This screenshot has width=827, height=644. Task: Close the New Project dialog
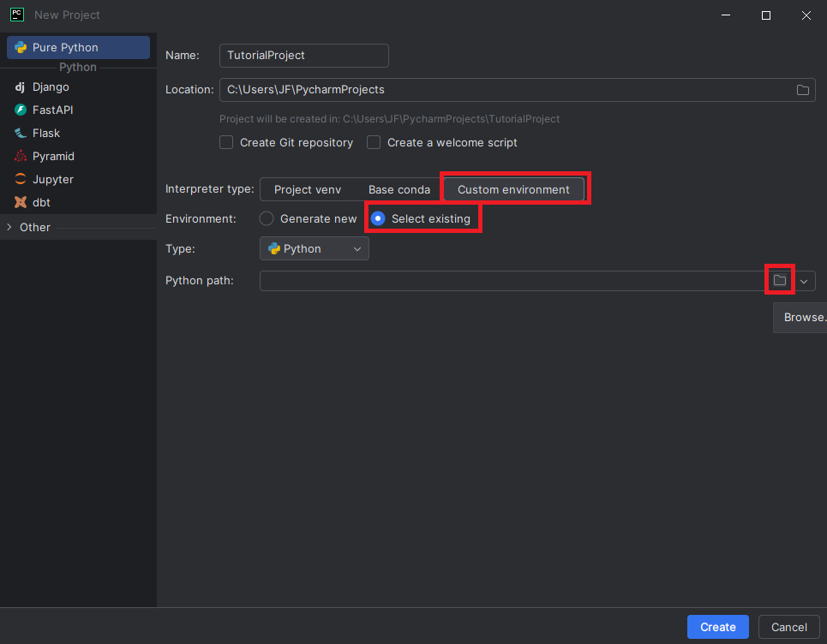(x=806, y=15)
